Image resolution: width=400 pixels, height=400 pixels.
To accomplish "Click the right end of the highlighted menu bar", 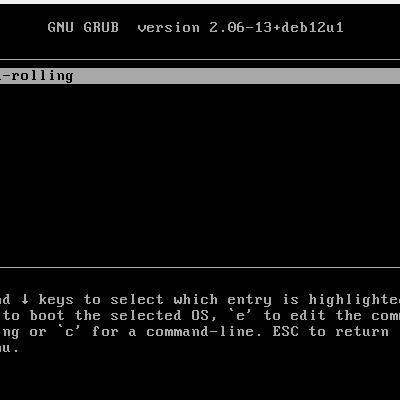I will [x=393, y=76].
